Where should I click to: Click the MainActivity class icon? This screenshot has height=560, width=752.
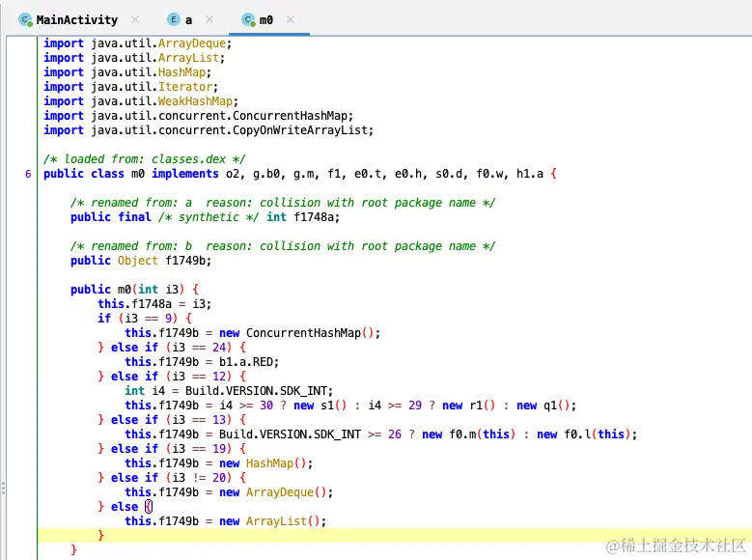(x=25, y=19)
